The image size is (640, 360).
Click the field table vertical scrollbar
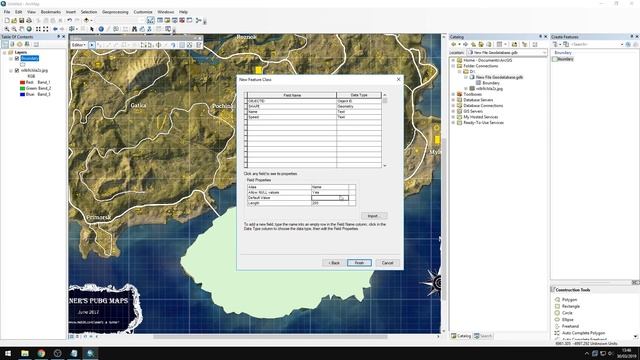tap(384, 130)
